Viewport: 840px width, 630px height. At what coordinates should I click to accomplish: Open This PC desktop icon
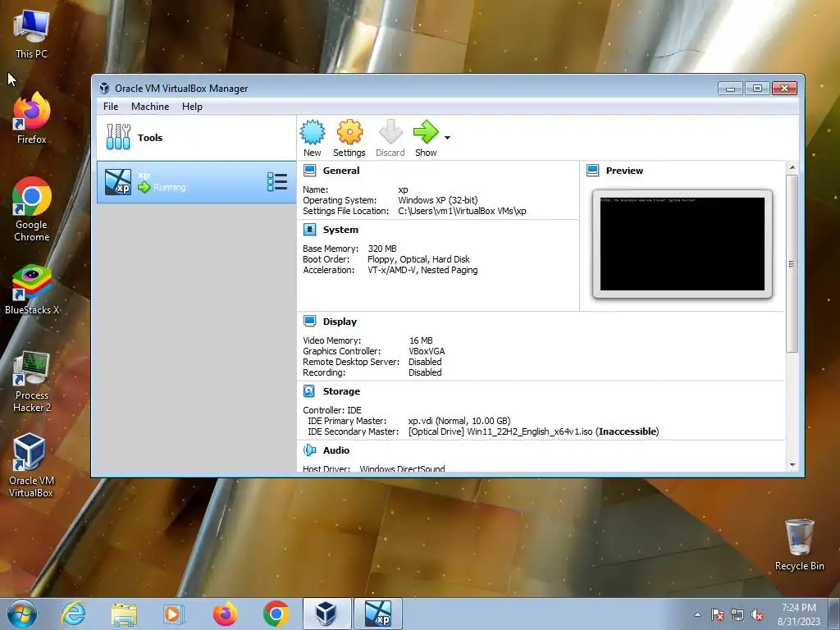(32, 34)
